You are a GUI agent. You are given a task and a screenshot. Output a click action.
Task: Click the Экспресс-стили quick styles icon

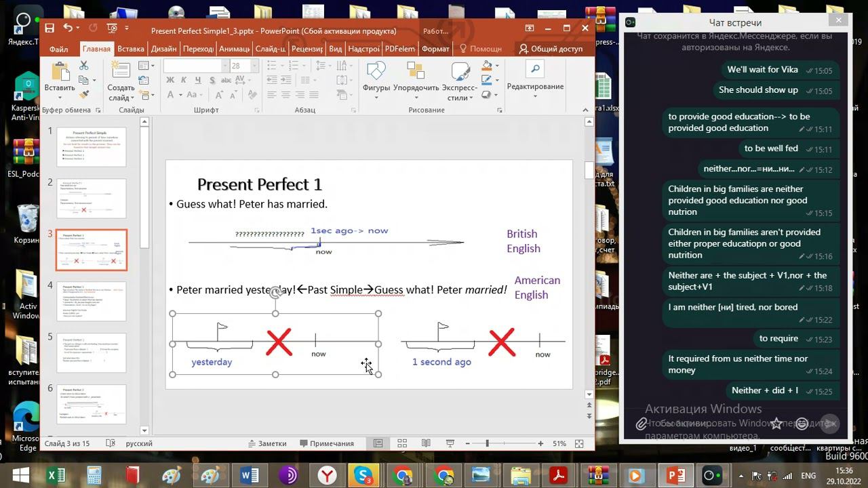click(x=460, y=73)
